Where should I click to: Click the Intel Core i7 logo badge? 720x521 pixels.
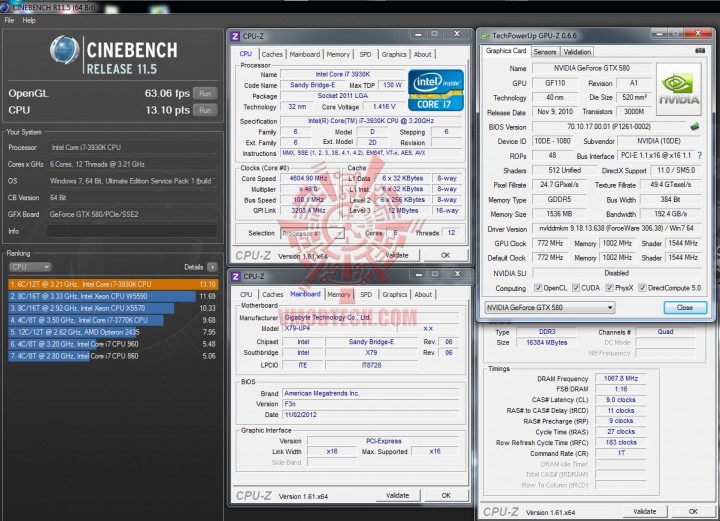tap(435, 90)
